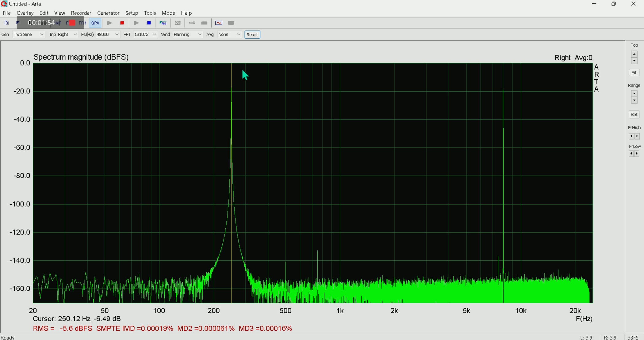Open the Generator menu
The height and width of the screenshot is (340, 644).
pos(108,13)
